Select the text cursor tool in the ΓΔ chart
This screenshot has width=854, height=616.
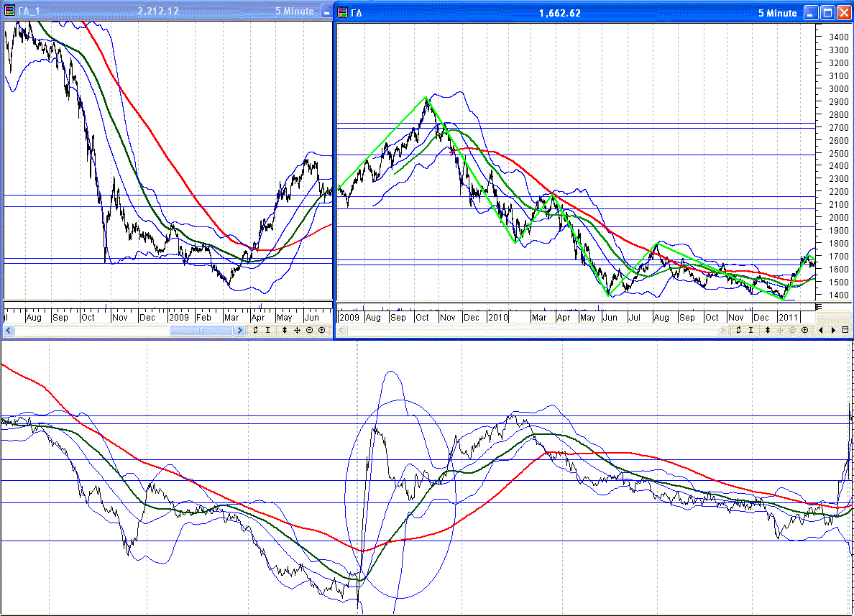750,330
